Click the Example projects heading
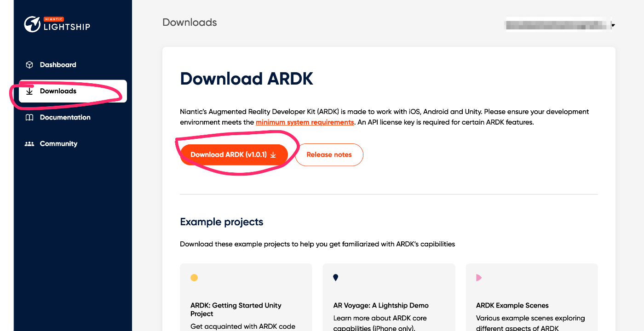Image resolution: width=644 pixels, height=331 pixels. click(x=222, y=222)
